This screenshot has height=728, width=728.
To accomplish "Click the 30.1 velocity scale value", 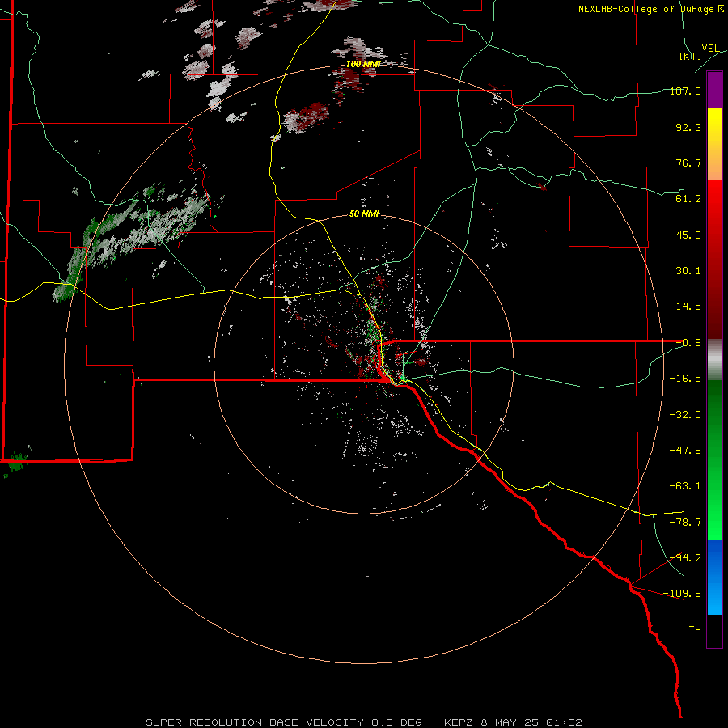I will (x=688, y=271).
